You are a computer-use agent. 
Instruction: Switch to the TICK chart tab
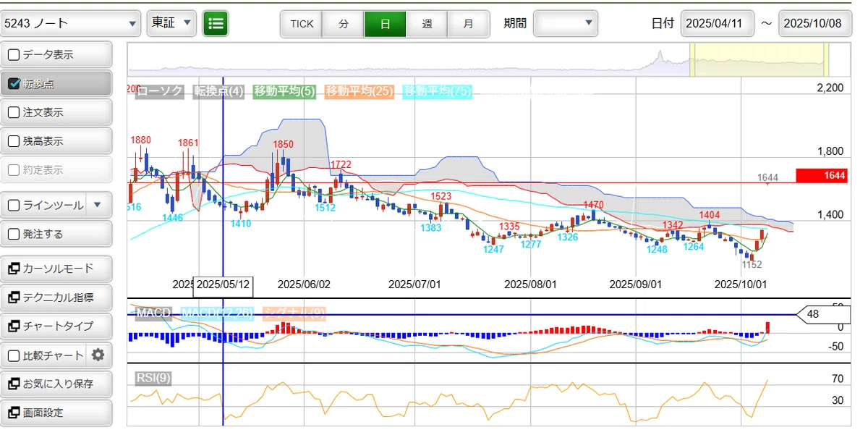[302, 24]
